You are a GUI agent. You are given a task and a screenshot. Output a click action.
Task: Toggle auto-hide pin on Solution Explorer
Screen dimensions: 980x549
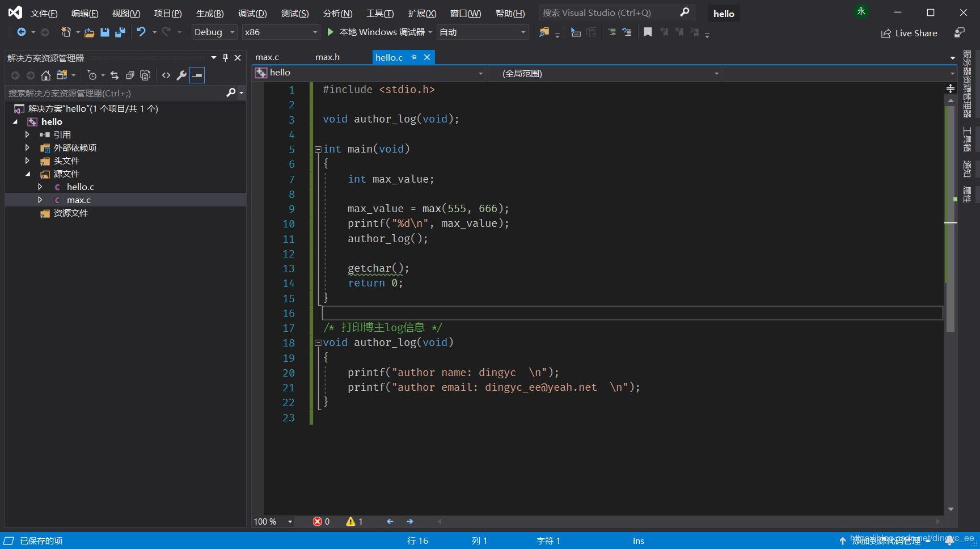(x=225, y=58)
